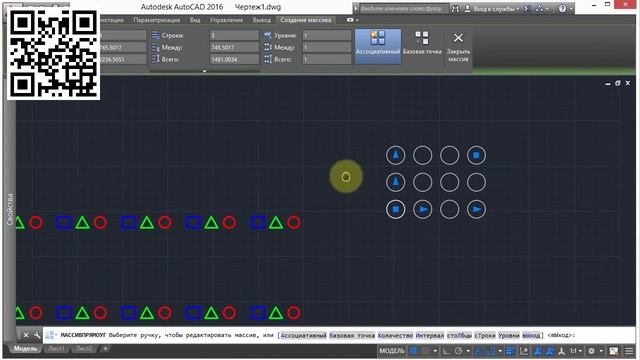Close the command line with X

click(26, 335)
